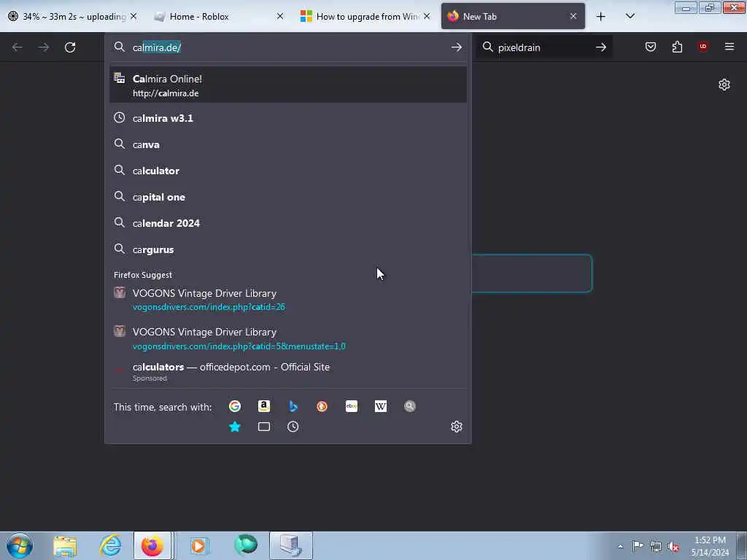Image resolution: width=747 pixels, height=560 pixels.
Task: Select the capital one search suggestion
Action: click(x=288, y=197)
